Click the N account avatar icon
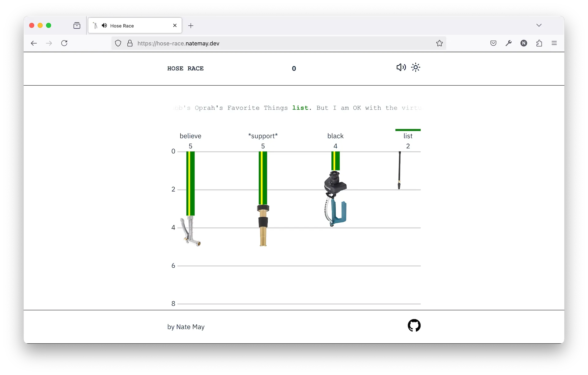 [524, 43]
